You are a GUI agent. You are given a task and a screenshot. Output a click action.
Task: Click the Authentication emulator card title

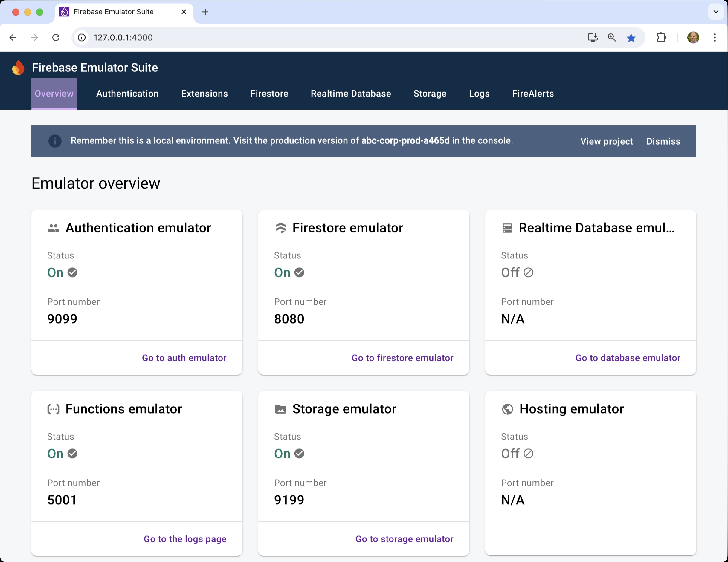coord(138,228)
